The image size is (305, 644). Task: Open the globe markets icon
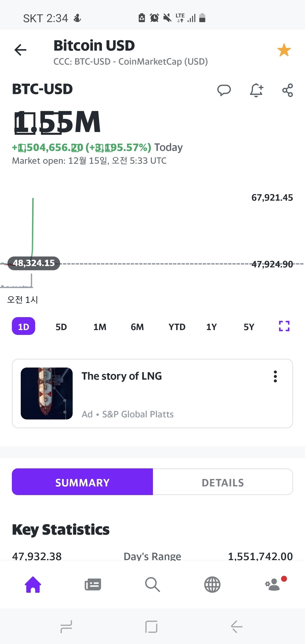212,585
